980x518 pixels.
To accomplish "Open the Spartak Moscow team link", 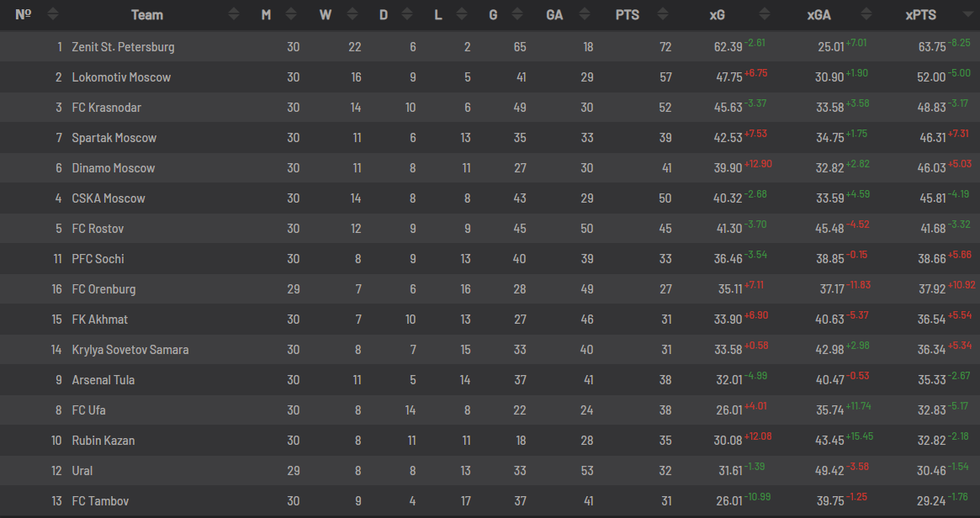I will click(x=114, y=138).
